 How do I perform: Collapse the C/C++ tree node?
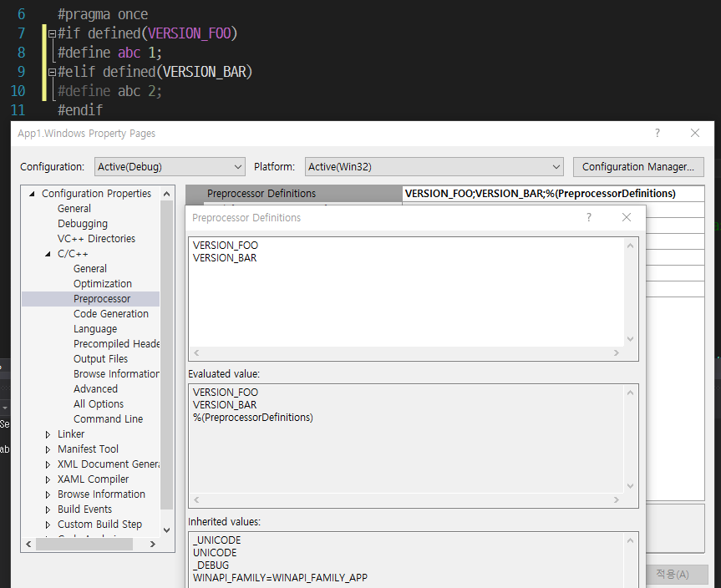tap(48, 254)
